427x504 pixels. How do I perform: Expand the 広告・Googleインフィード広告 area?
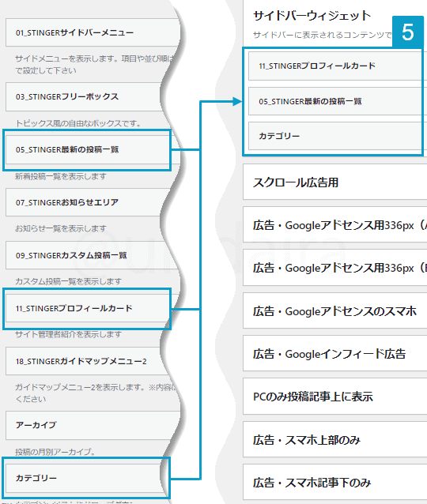335,354
